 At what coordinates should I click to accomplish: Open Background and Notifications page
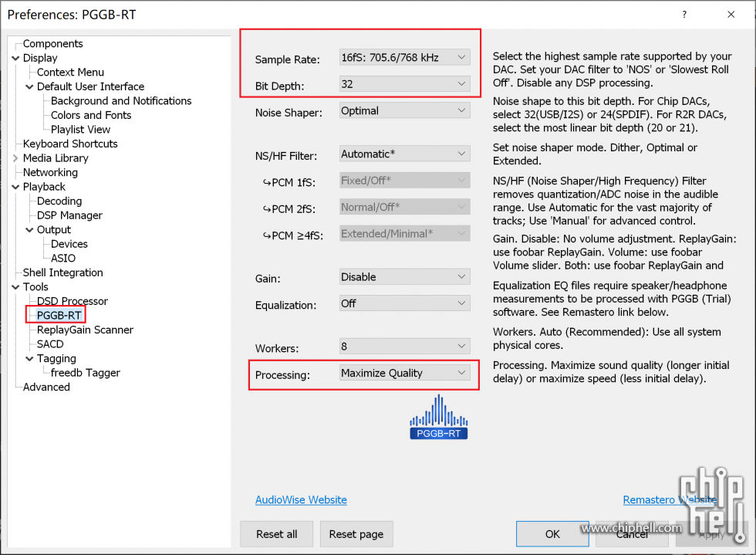tap(121, 101)
